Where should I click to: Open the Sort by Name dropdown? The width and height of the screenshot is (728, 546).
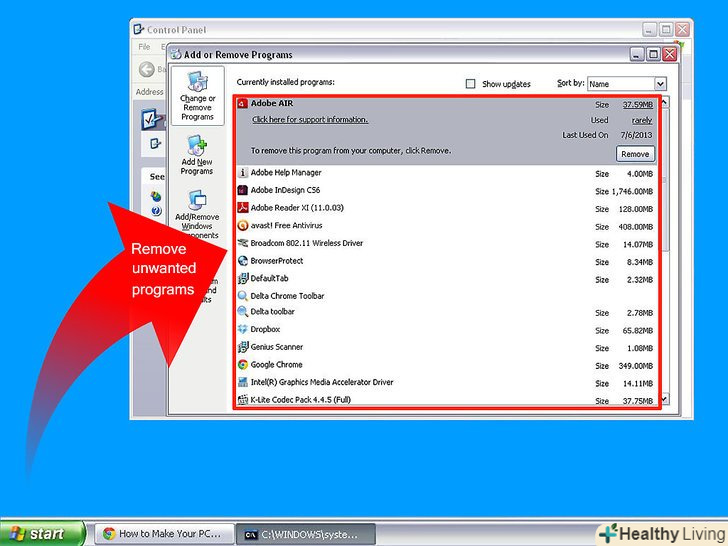coord(627,84)
